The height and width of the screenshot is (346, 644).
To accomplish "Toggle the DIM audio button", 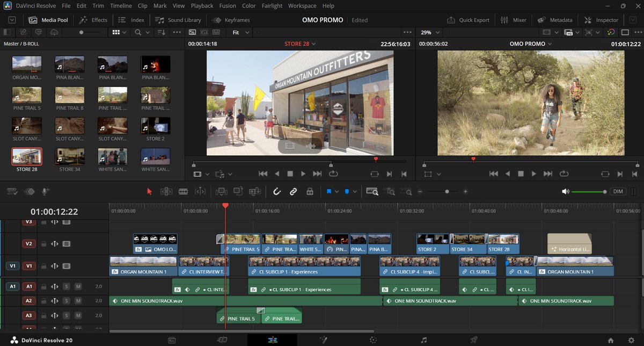I will point(618,191).
